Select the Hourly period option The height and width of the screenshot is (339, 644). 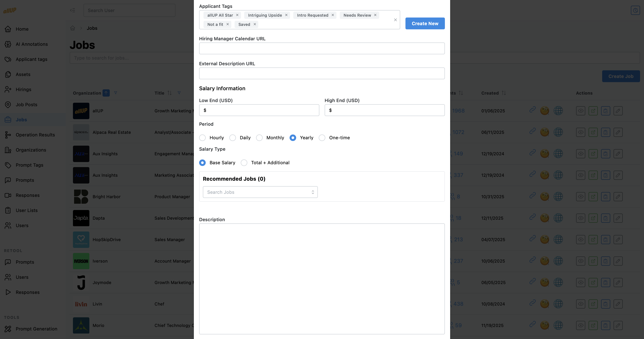point(202,138)
